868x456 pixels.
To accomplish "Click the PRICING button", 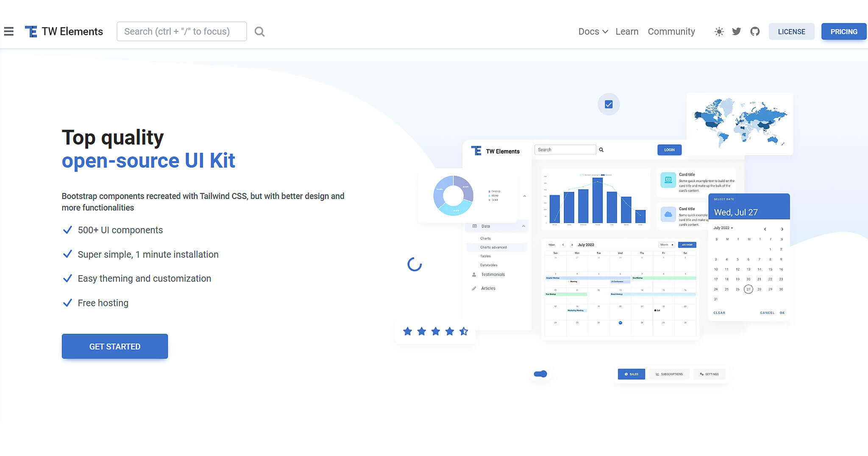I will (843, 31).
